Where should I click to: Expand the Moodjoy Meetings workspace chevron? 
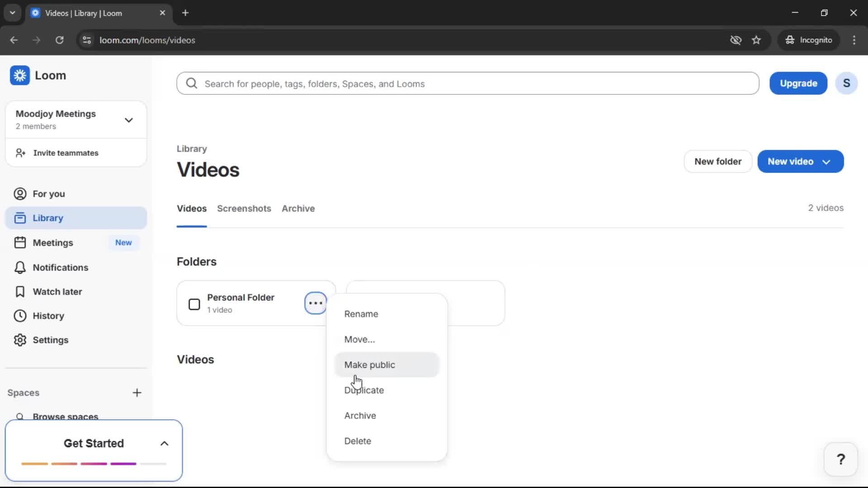128,120
